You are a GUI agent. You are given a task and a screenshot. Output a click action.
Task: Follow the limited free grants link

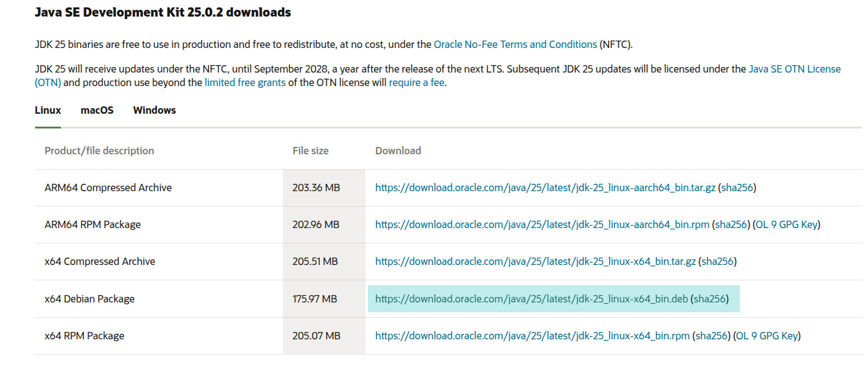click(x=245, y=82)
